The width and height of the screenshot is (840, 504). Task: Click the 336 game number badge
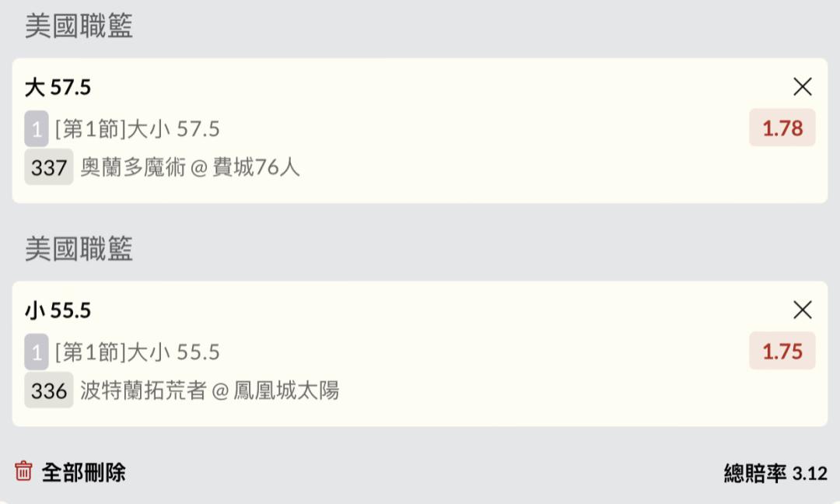tap(49, 390)
